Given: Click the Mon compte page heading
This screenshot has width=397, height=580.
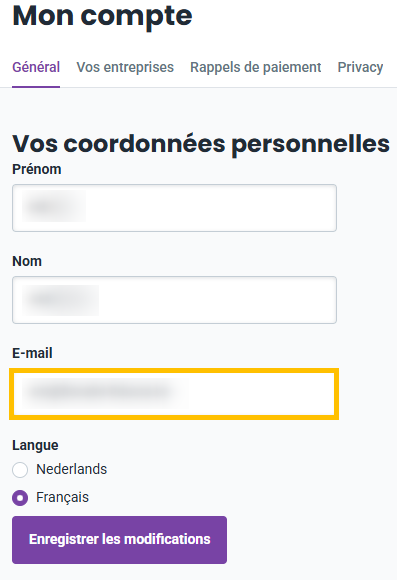Looking at the screenshot, I should tap(102, 16).
